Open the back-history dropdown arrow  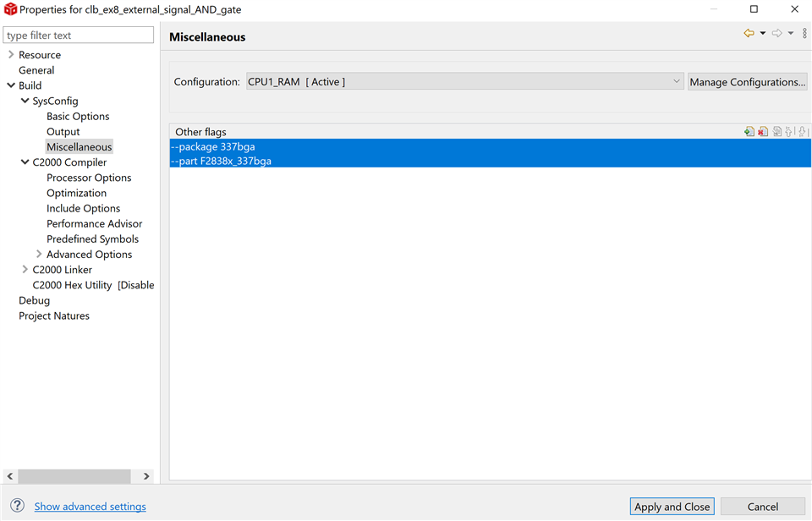761,32
